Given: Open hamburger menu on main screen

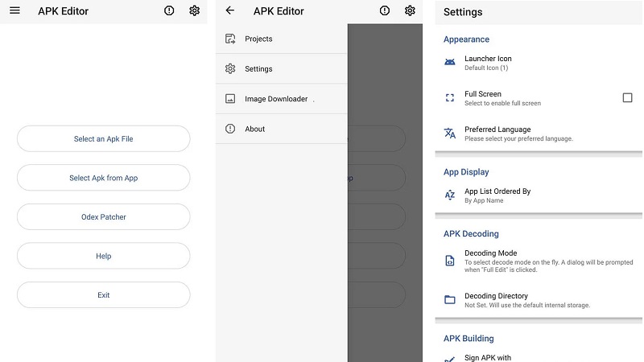Looking at the screenshot, I should [x=14, y=10].
